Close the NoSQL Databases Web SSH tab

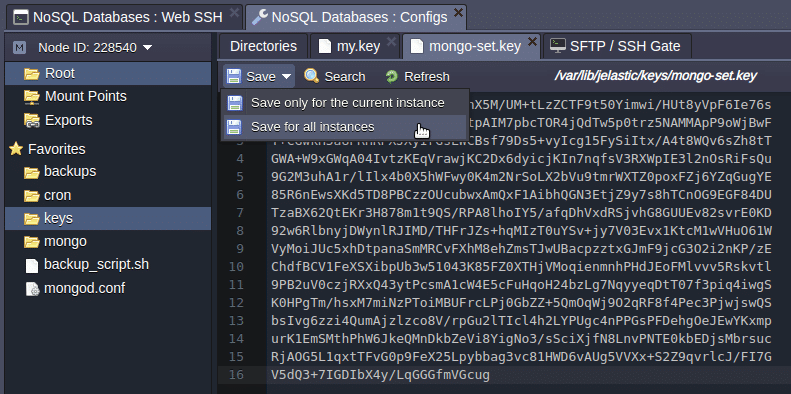234,12
